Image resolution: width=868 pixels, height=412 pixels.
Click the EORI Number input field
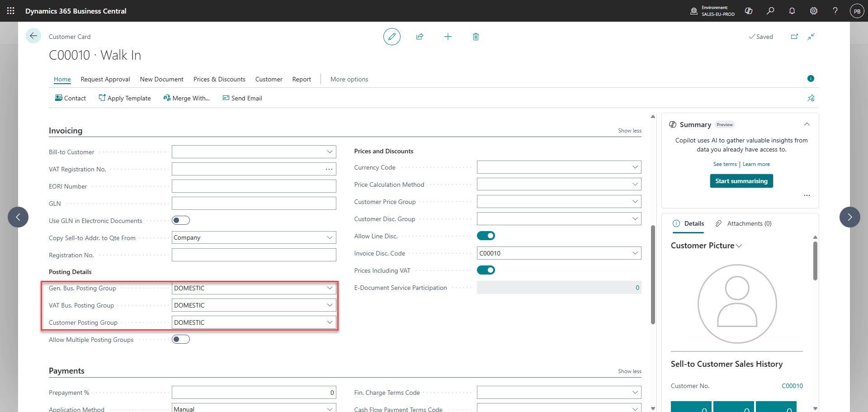click(x=254, y=186)
